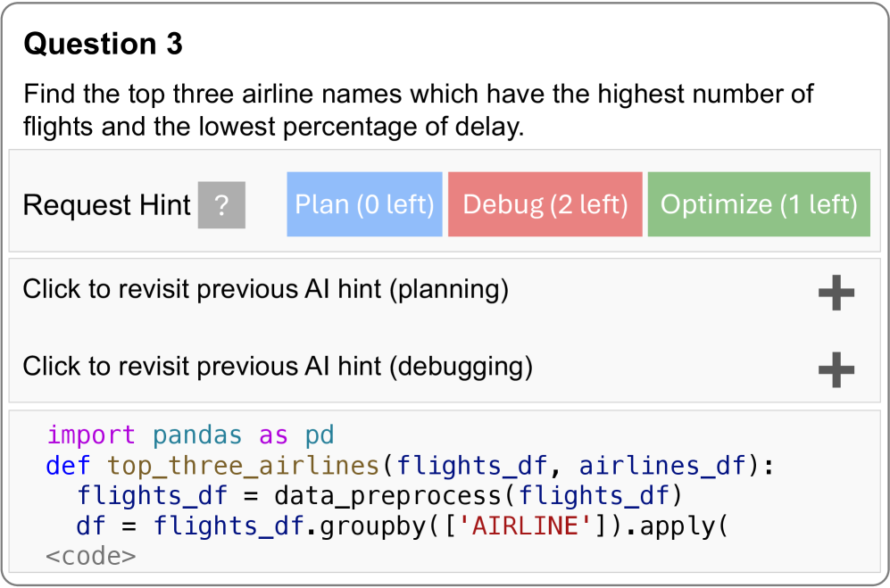Image resolution: width=890 pixels, height=588 pixels.
Task: Click the 'pandas' module name in code
Action: click(x=197, y=435)
